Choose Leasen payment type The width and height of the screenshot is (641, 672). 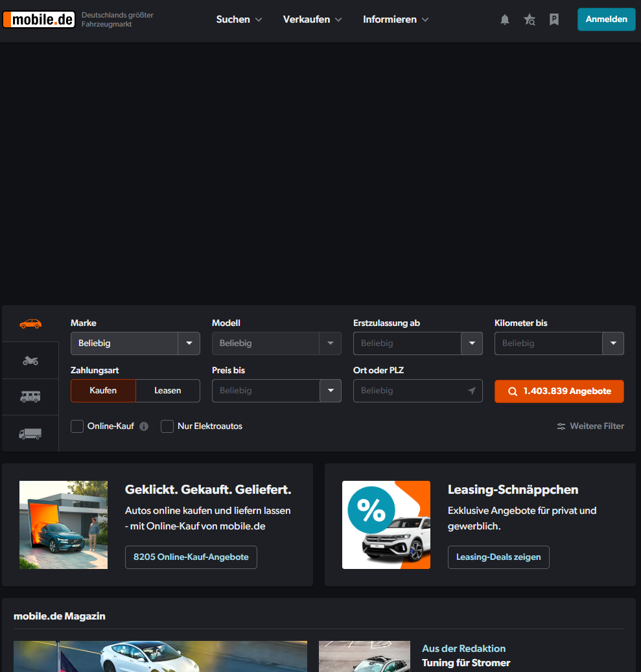pyautogui.click(x=168, y=390)
